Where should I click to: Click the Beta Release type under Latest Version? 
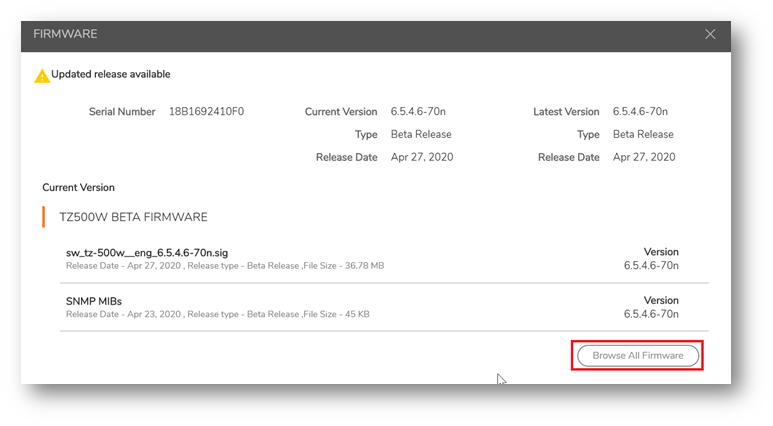point(643,134)
